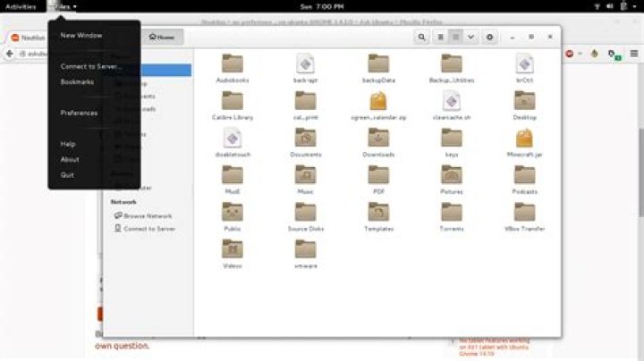Switch to grid icon view
The height and width of the screenshot is (361, 644).
(x=455, y=37)
